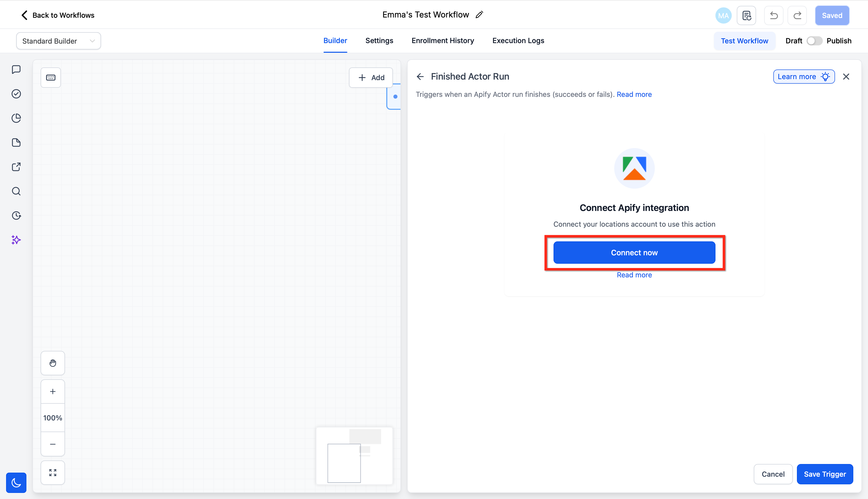Screen dimensions: 868x499
Task: Open the Execution Logs tab
Action: coord(518,40)
